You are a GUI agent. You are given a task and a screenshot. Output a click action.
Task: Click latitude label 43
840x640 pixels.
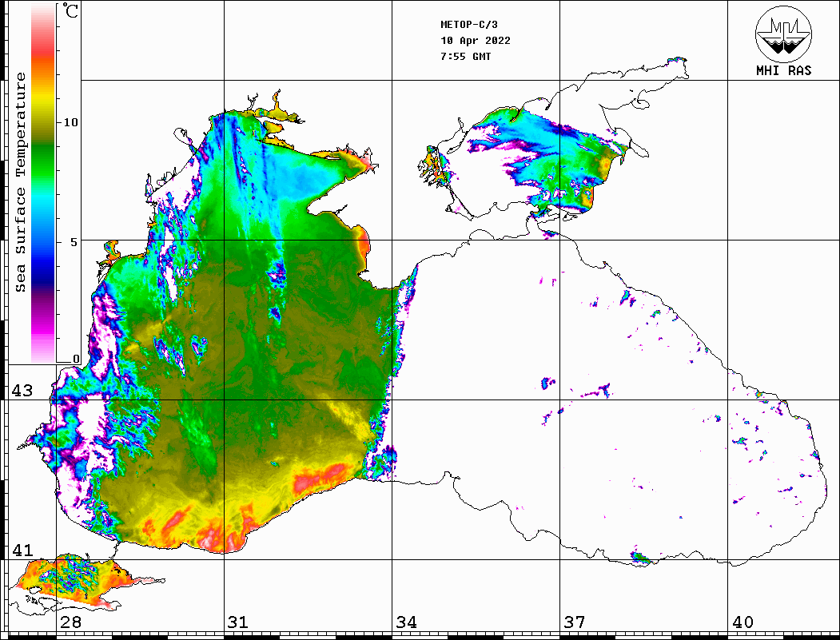[x=22, y=391]
